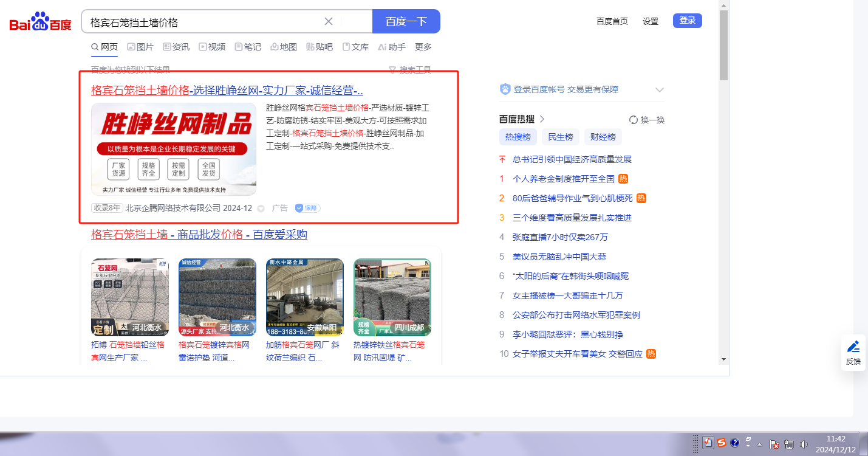Image resolution: width=868 pixels, height=456 pixels.
Task: Open 女主播被榜一大哥骗走十几万 topic
Action: (x=568, y=295)
